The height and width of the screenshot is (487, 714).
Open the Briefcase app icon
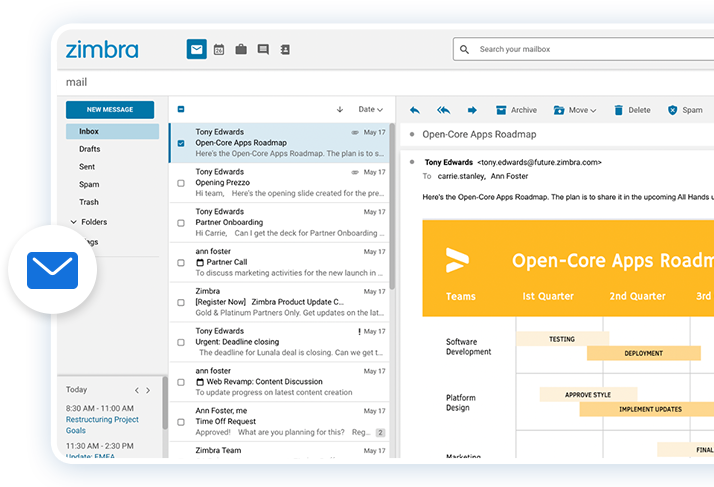coord(241,49)
